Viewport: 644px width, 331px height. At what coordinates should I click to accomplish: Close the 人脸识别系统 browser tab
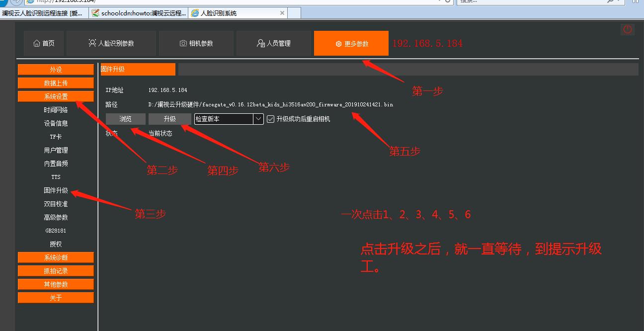coord(283,13)
